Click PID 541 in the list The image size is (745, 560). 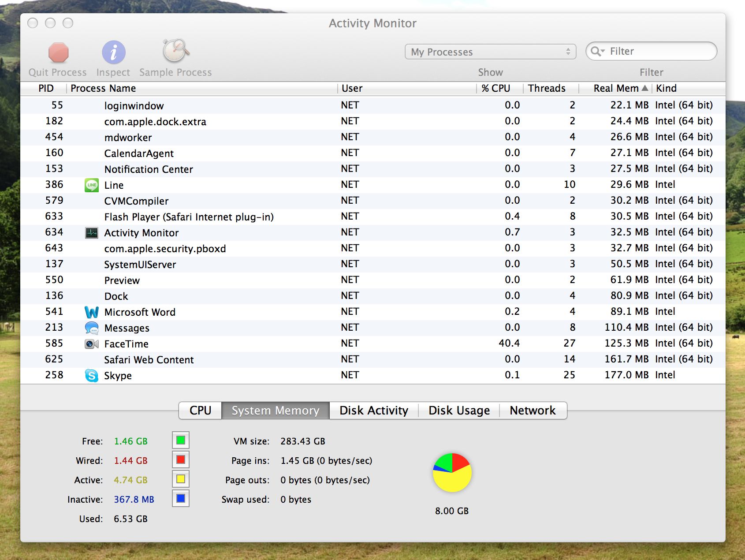tap(54, 311)
